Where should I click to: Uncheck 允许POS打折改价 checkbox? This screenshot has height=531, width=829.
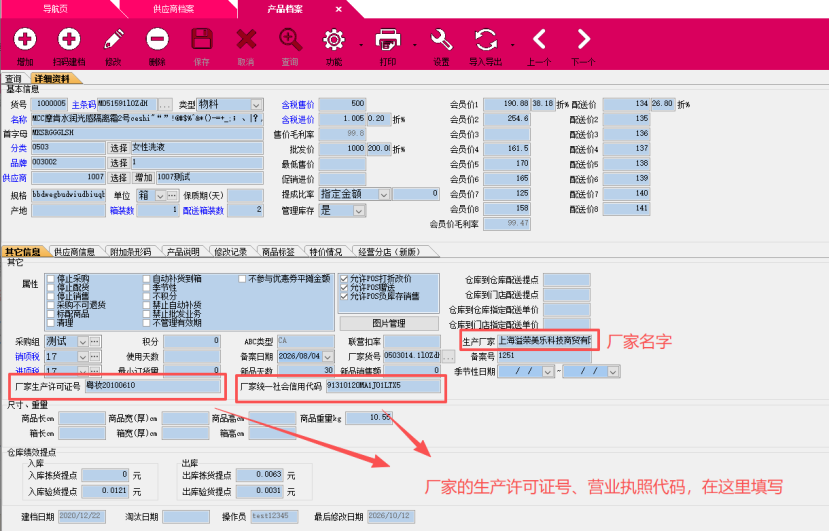pos(344,279)
